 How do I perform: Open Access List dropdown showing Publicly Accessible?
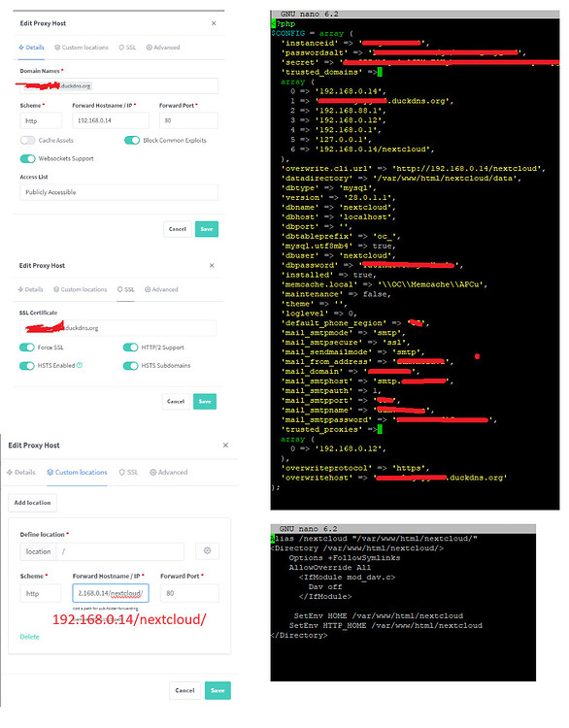(x=118, y=192)
